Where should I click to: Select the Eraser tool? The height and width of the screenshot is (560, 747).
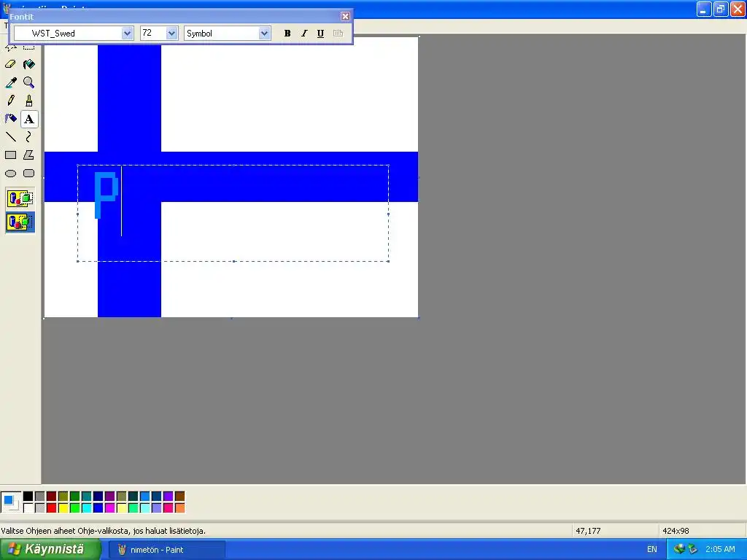click(10, 64)
